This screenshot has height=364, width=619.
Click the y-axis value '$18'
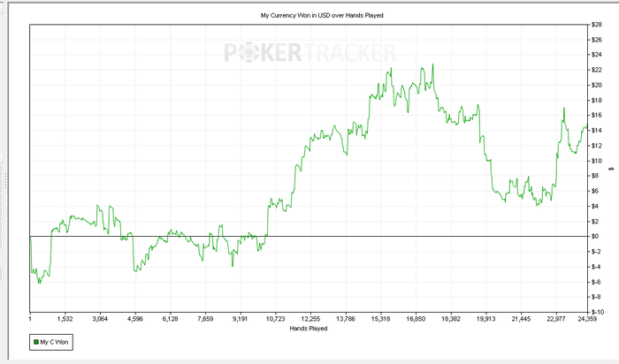(x=597, y=100)
